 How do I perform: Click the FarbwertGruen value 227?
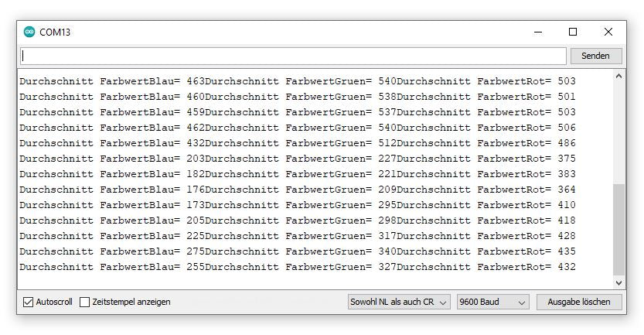pos(387,159)
